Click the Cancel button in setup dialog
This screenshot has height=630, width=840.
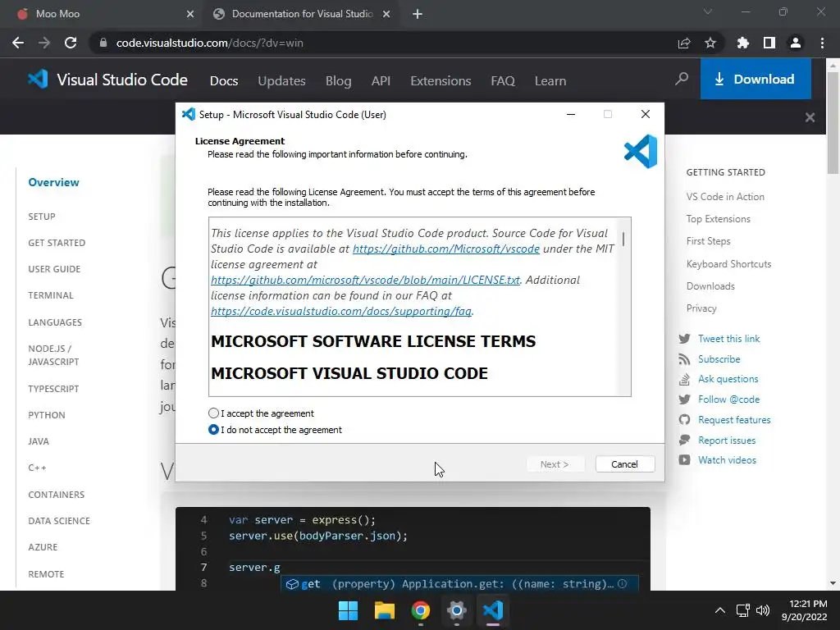pyautogui.click(x=624, y=464)
